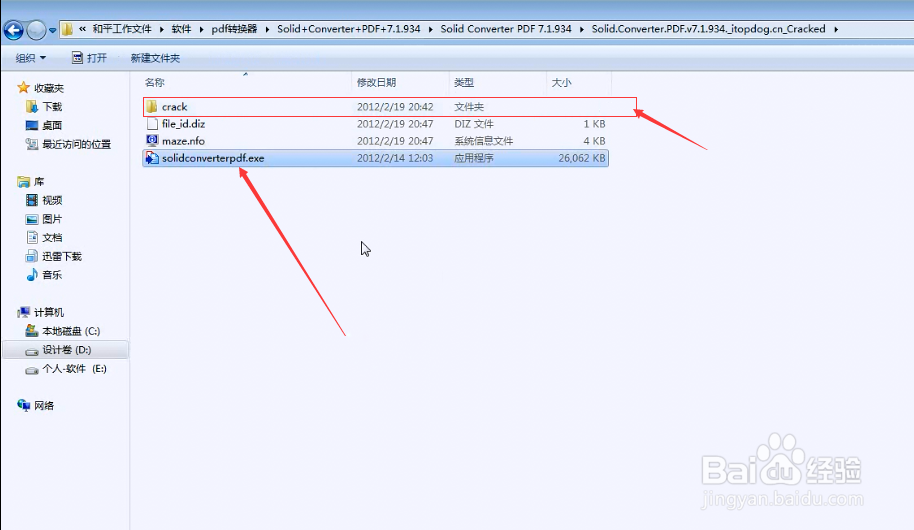Select Solid+Converter+PDF+7.1.934 breadcrumb
Image resolution: width=914 pixels, height=530 pixels.
pos(349,29)
